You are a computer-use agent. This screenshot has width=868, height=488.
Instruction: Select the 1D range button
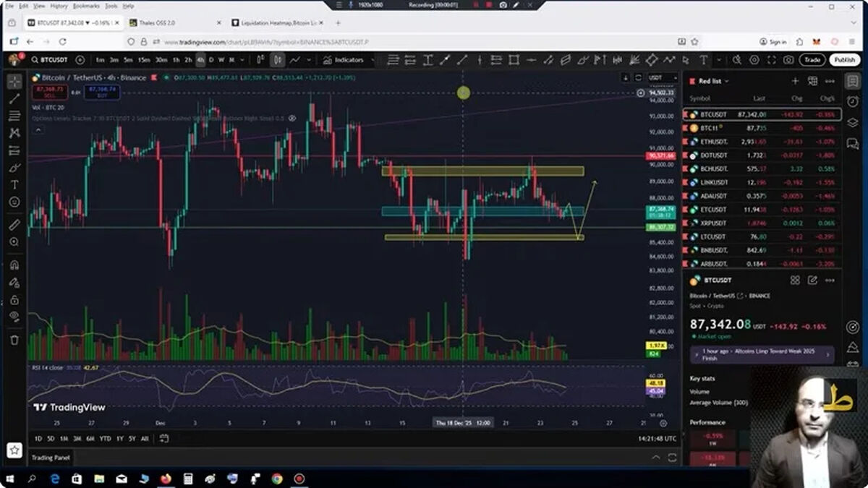tap(38, 438)
